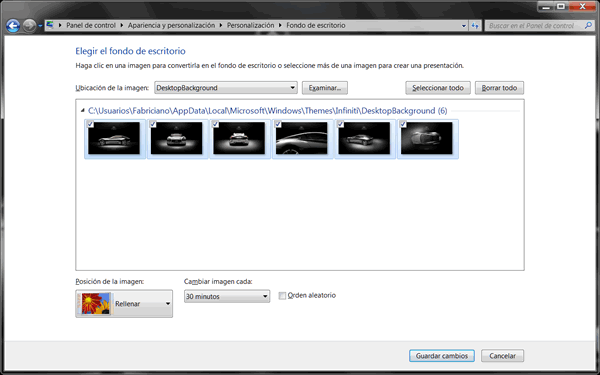Click the flower preview position icon
Screen dimensions: 600x375
click(94, 303)
